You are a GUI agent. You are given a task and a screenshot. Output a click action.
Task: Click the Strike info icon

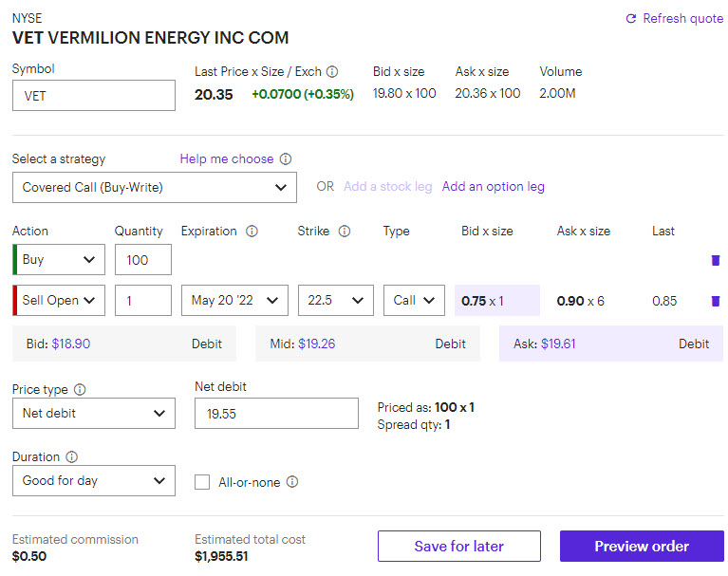[x=344, y=232]
